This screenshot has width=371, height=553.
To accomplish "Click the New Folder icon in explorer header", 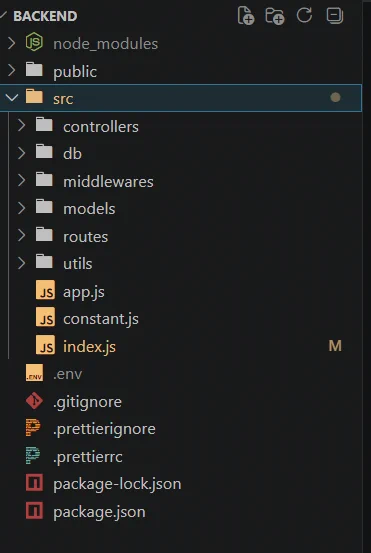I will click(275, 16).
